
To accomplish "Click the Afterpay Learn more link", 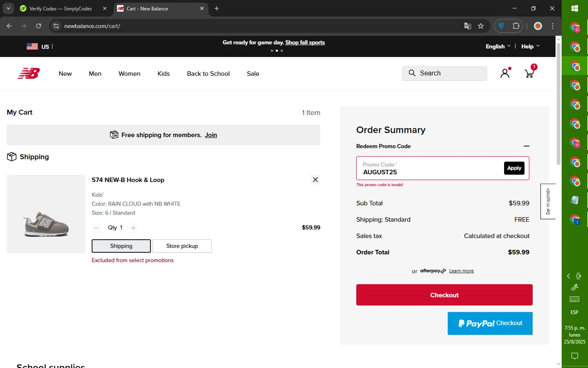I will [x=461, y=271].
